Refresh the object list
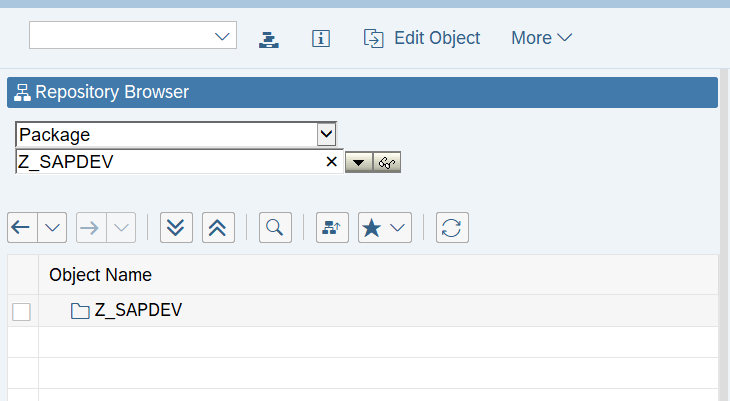 [x=452, y=228]
